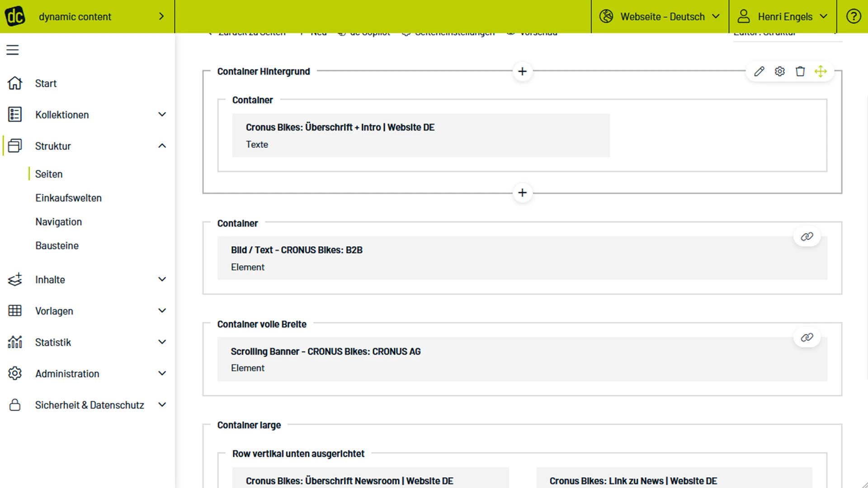Click the Inhalte layers icon
868x488 pixels.
point(15,279)
